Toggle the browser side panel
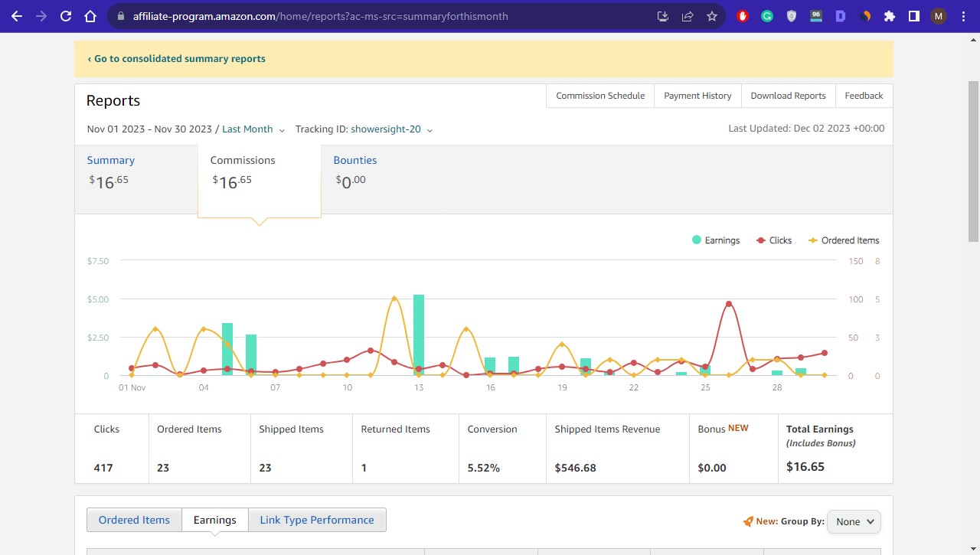Image resolution: width=980 pixels, height=555 pixels. (x=914, y=16)
